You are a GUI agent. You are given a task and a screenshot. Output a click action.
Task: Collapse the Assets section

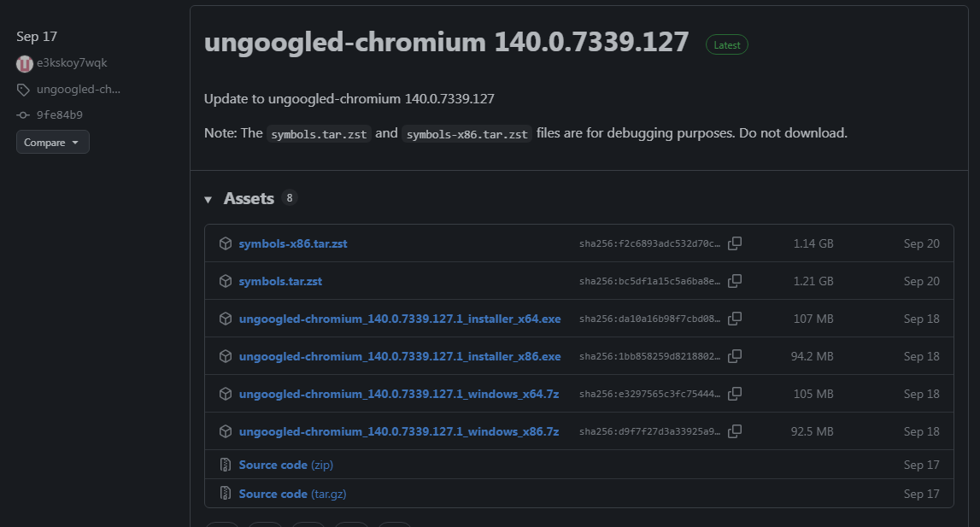pos(208,199)
